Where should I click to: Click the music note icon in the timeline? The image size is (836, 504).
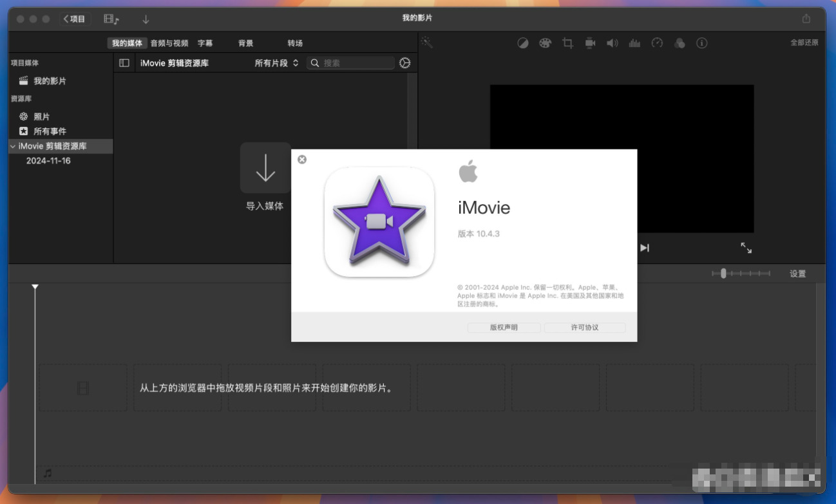click(47, 474)
